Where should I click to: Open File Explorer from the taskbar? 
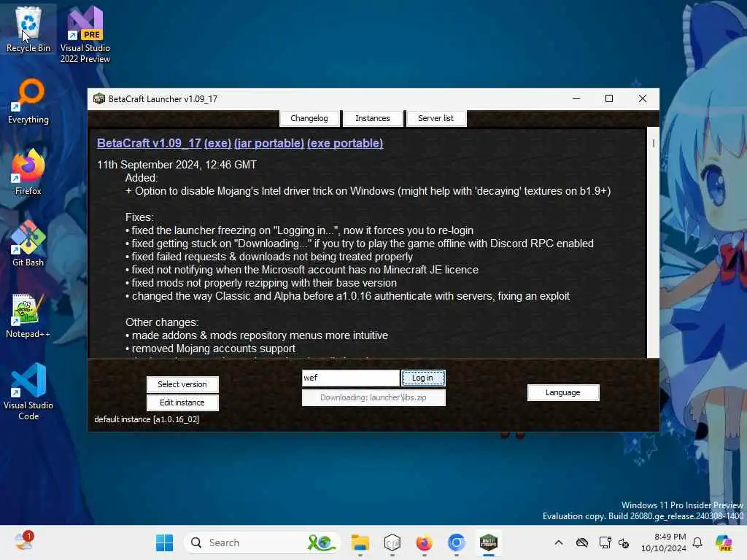[x=360, y=542]
